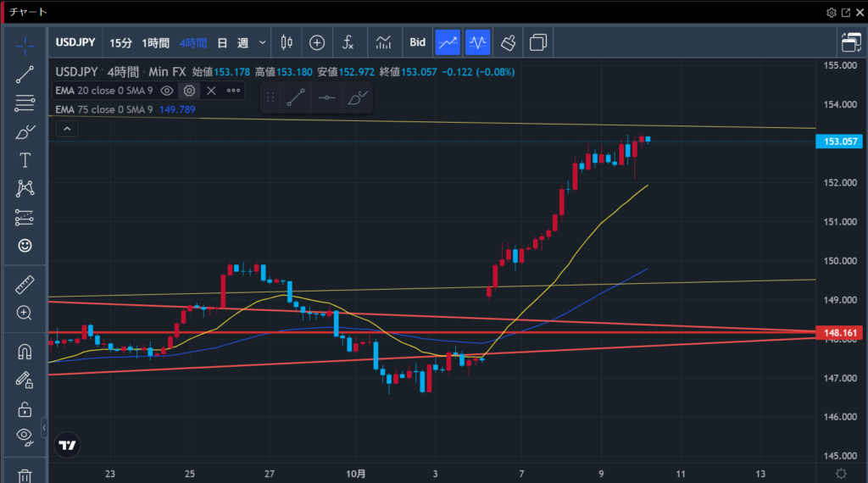Toggle hide all drawings eye icon
Screen dimensions: 868x483
(25, 436)
